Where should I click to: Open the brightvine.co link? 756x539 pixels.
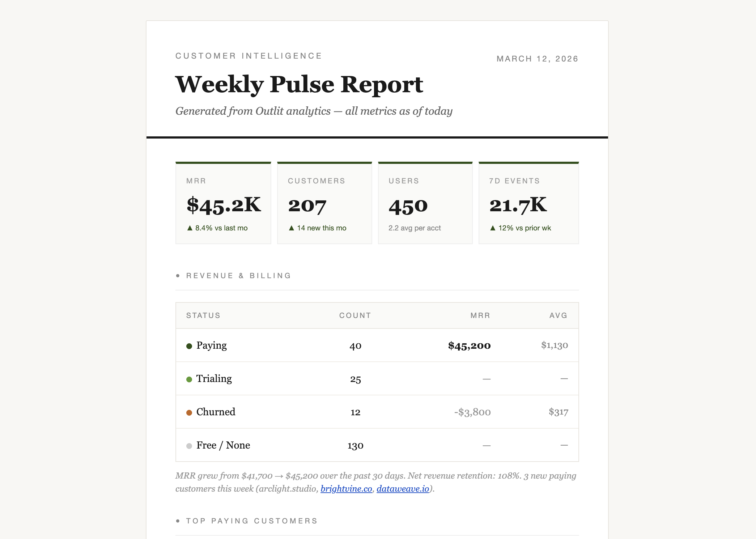click(x=346, y=489)
